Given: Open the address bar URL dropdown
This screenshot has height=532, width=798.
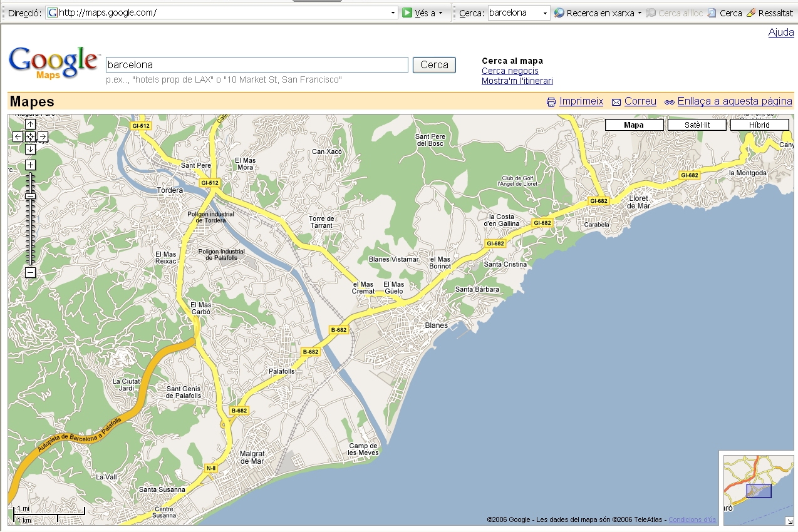Looking at the screenshot, I should 393,13.
